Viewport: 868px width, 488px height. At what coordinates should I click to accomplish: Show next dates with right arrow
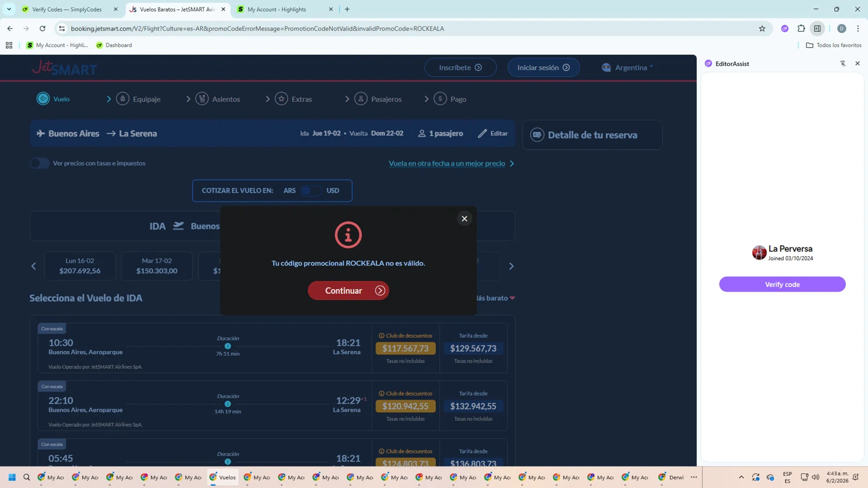coord(511,266)
